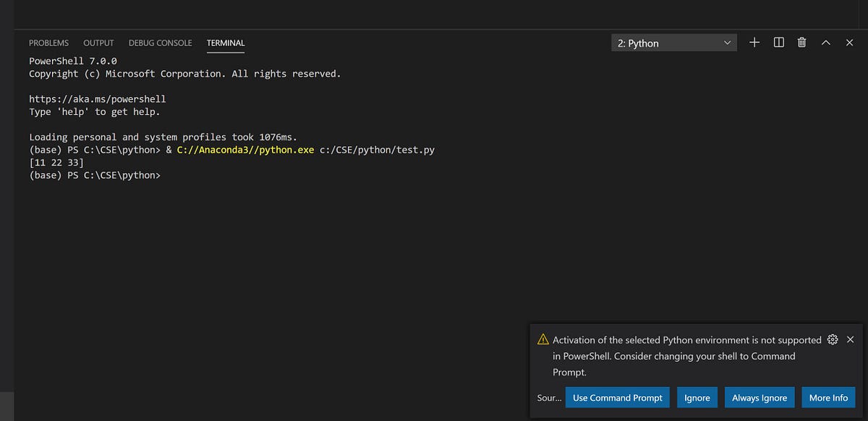Screen dimensions: 868x421
Task: Click the warning triangle in the notification
Action: coord(541,339)
